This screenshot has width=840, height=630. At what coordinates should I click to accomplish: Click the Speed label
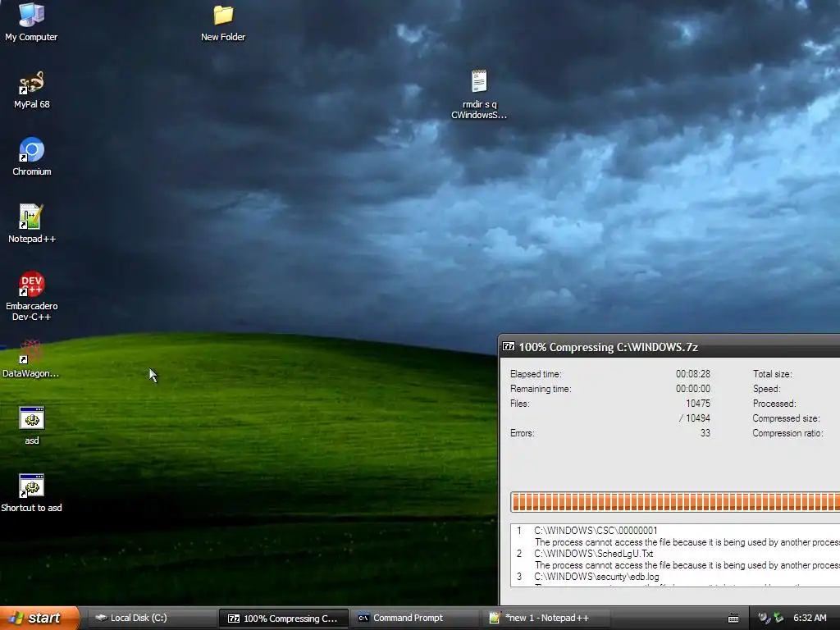(767, 389)
